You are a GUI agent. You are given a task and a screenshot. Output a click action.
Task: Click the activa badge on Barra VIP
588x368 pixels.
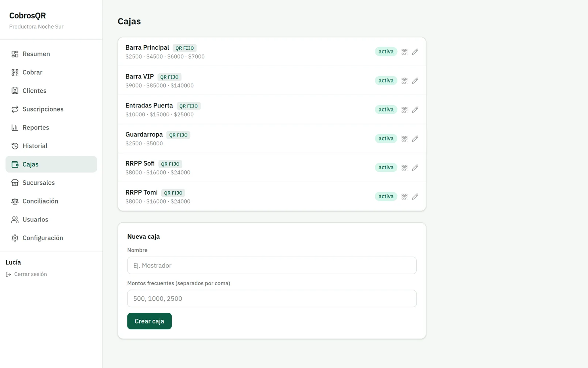pos(386,81)
